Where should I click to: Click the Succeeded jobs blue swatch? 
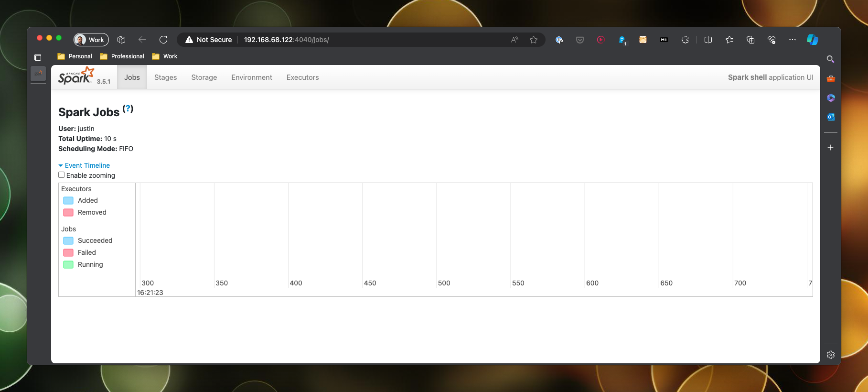pyautogui.click(x=68, y=240)
